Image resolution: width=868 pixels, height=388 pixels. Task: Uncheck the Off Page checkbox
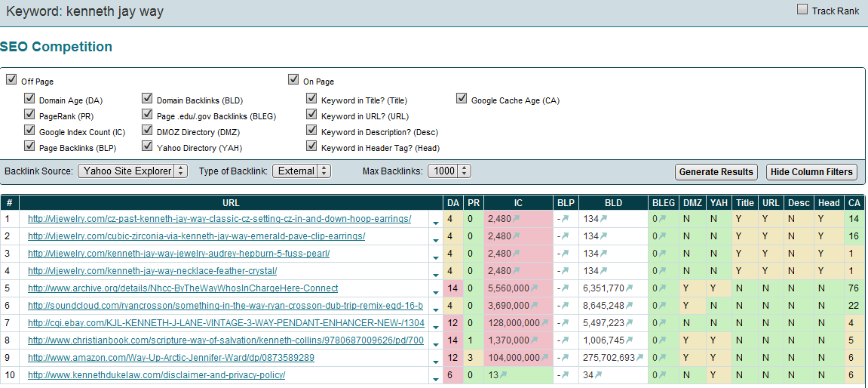(11, 80)
